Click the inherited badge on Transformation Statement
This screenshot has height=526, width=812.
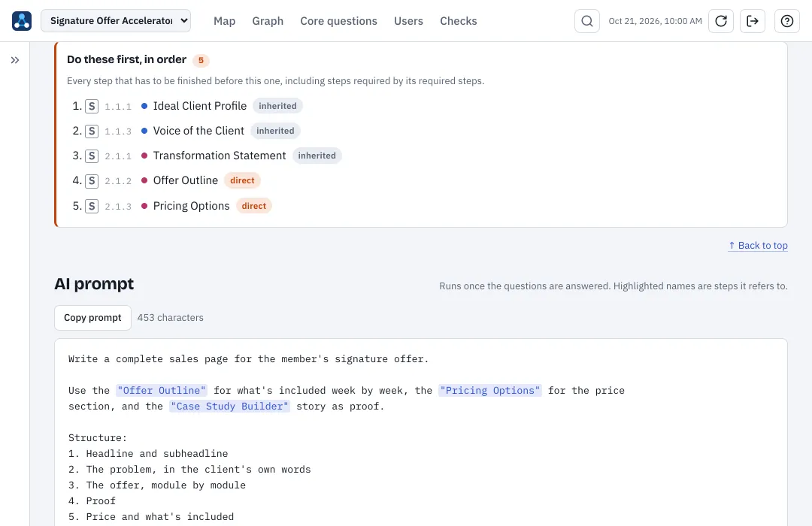317,156
